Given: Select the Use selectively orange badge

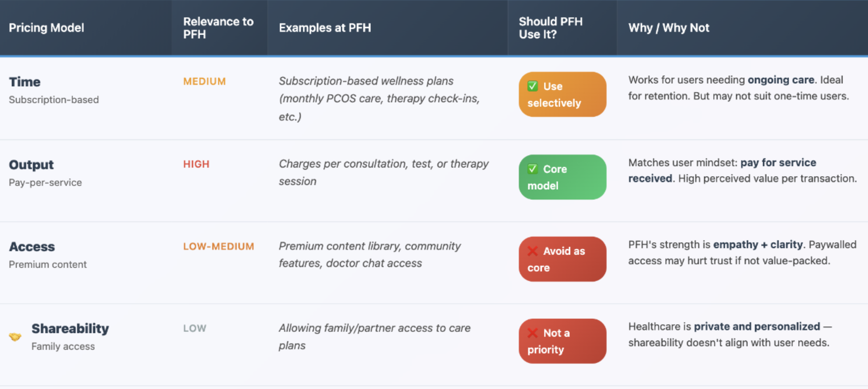Looking at the screenshot, I should pos(562,95).
